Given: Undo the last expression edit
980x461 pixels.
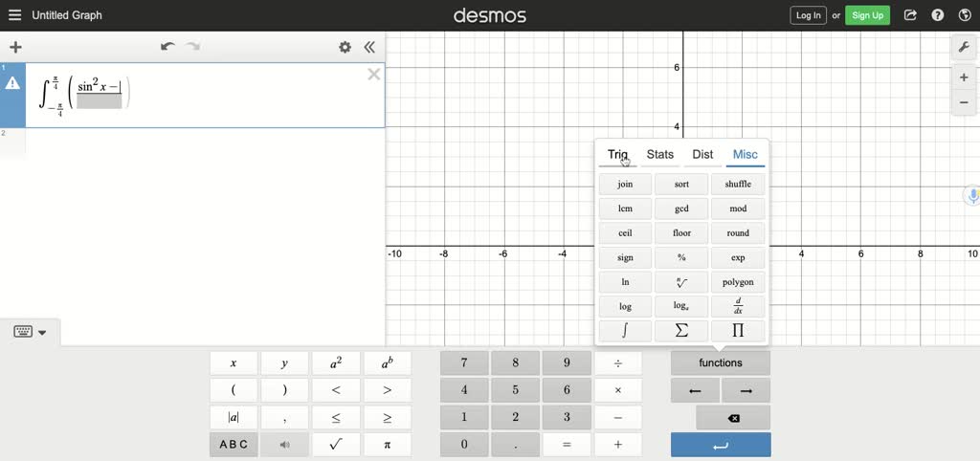Looking at the screenshot, I should point(168,47).
